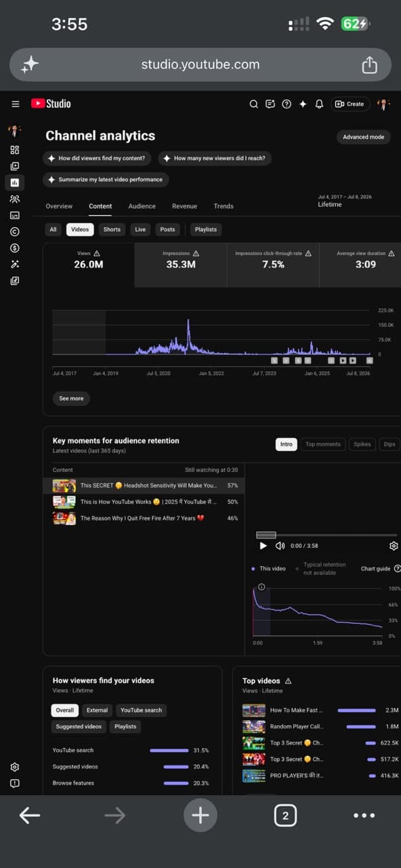Select the Analytics bar-chart sidebar icon
The image size is (401, 868).
(15, 182)
